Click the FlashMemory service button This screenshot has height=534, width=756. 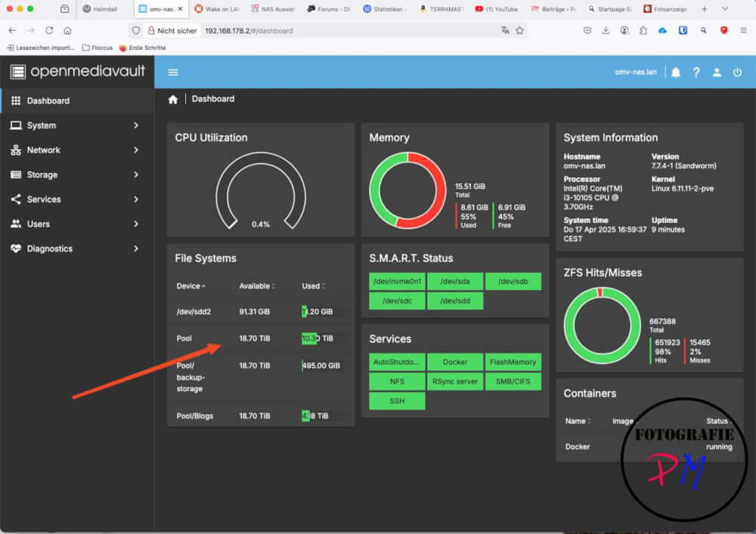pos(513,362)
